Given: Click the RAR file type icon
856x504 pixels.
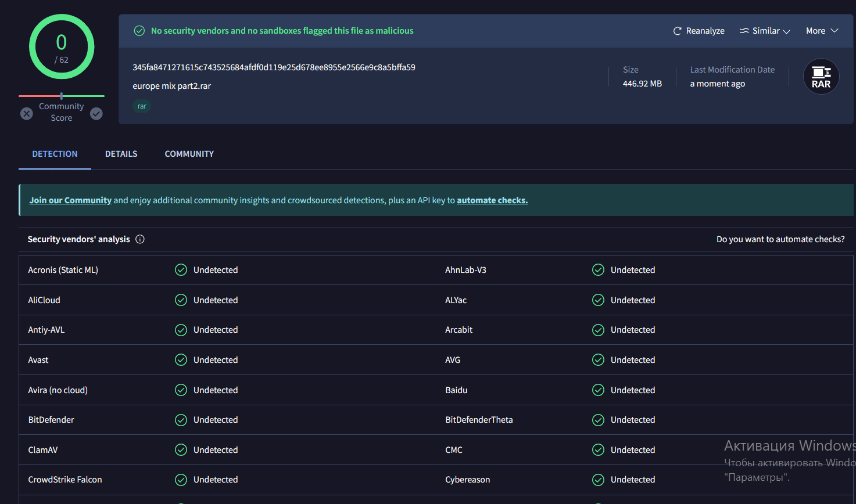Looking at the screenshot, I should click(x=821, y=77).
